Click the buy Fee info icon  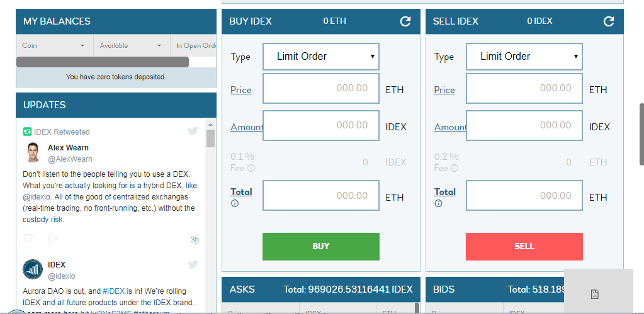tap(251, 168)
